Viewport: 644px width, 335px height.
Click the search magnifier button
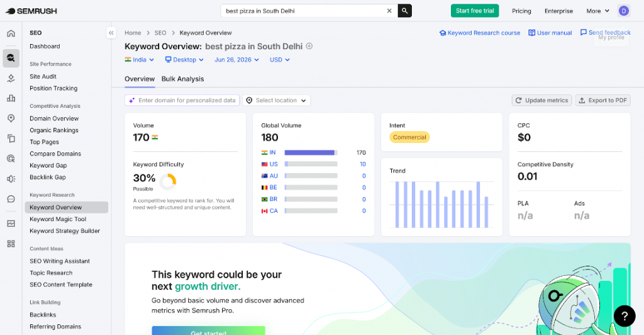coord(404,11)
